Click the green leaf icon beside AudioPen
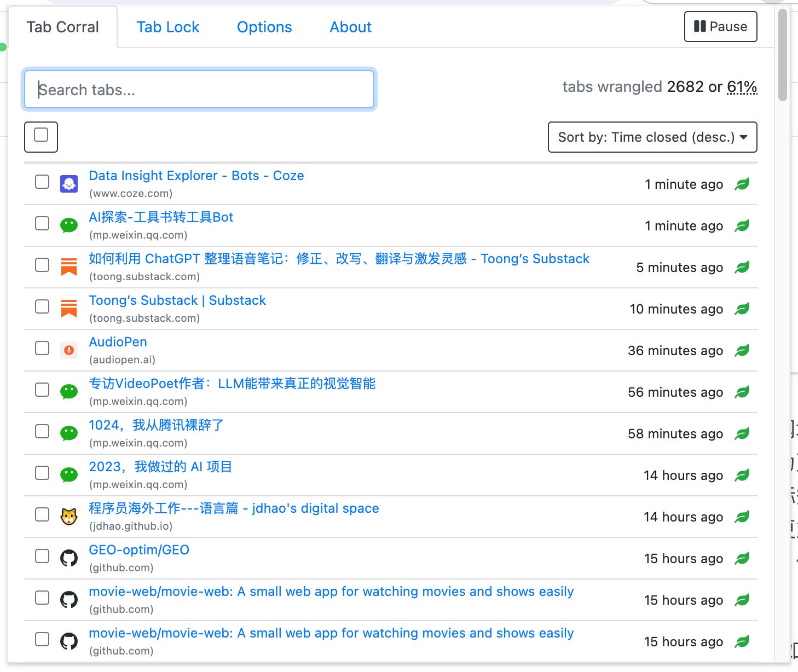798x672 pixels. (x=743, y=350)
